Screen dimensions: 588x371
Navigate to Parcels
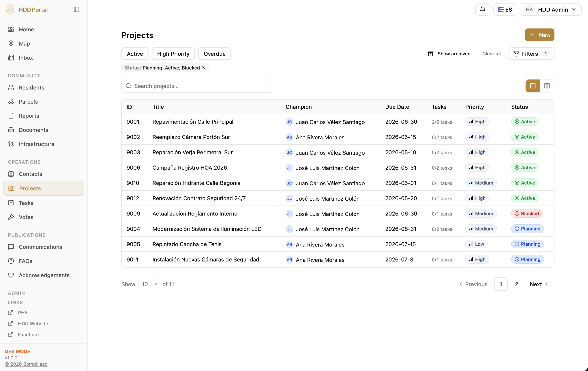[x=44, y=102]
